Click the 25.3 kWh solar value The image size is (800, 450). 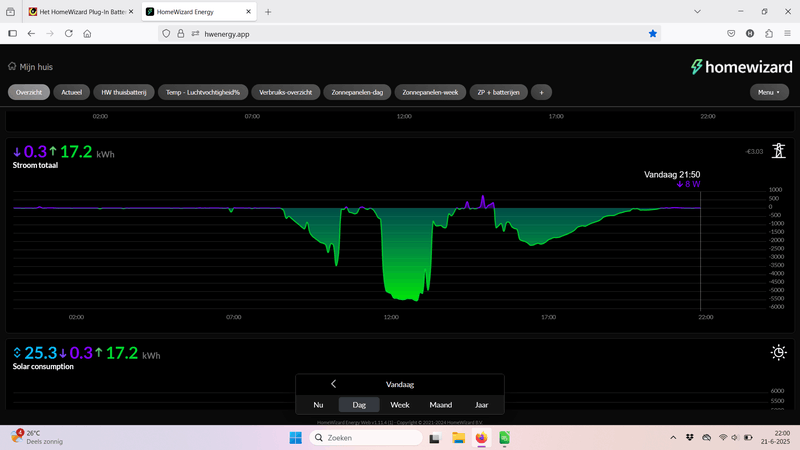[x=40, y=353]
